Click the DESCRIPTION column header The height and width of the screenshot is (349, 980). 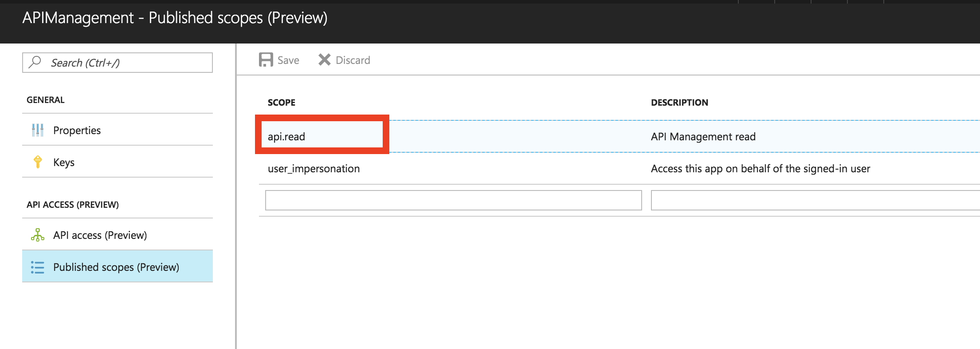coord(679,103)
